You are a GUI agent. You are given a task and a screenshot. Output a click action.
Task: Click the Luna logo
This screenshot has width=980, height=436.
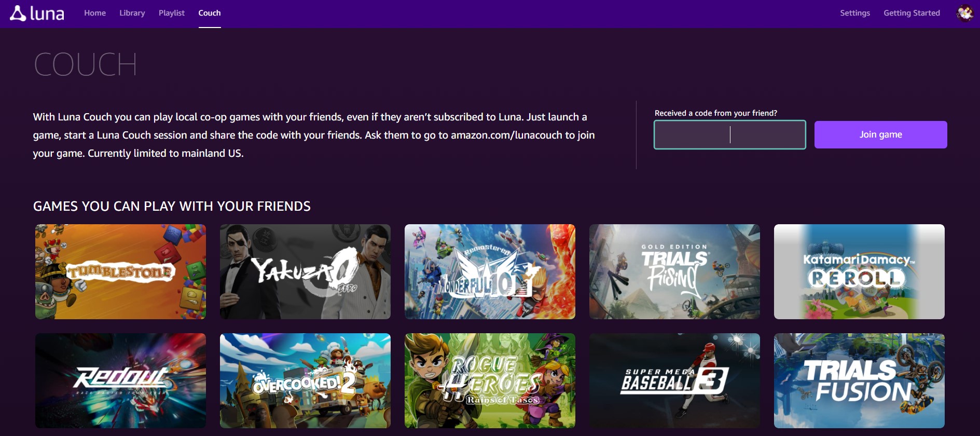tap(37, 13)
